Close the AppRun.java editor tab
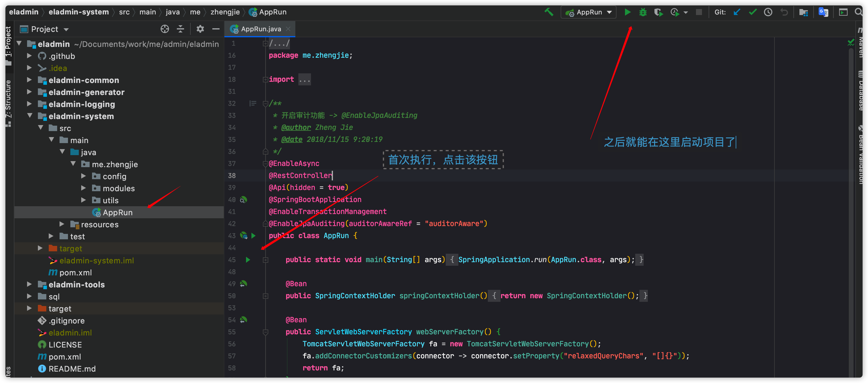Viewport: 868px width, 383px height. pyautogui.click(x=288, y=29)
